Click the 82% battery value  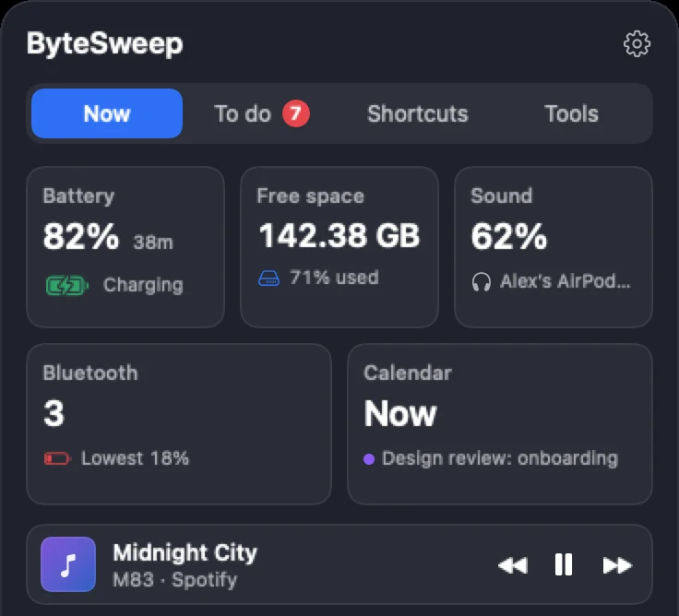tap(81, 236)
